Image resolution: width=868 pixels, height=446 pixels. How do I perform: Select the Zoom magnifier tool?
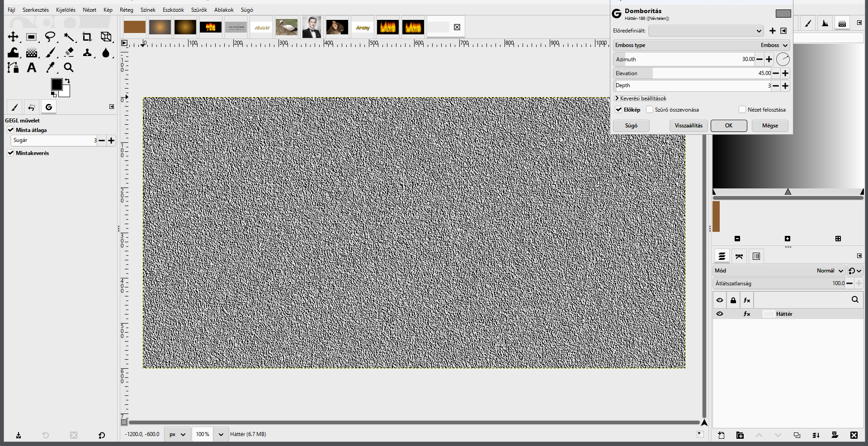pyautogui.click(x=69, y=67)
